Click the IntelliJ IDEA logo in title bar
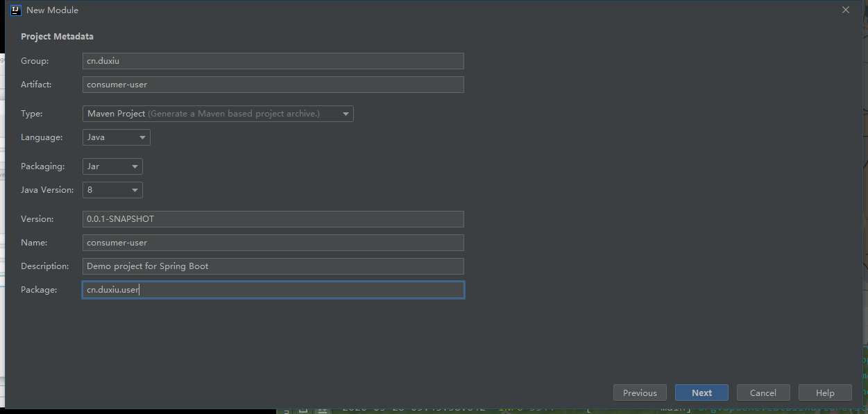The height and width of the screenshot is (414, 868). point(16,10)
